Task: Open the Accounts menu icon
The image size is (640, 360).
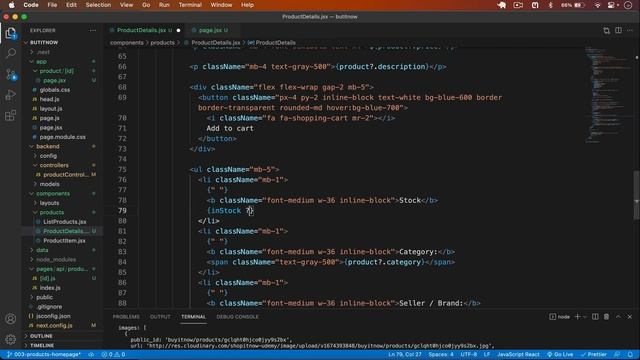Action: (11, 318)
